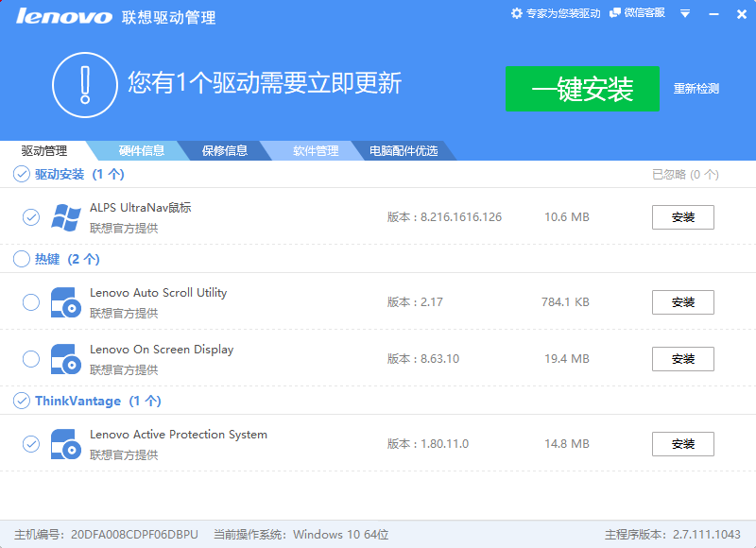The image size is (756, 548).
Task: Click the 联想驱动管理 title text
Action: pos(169,17)
